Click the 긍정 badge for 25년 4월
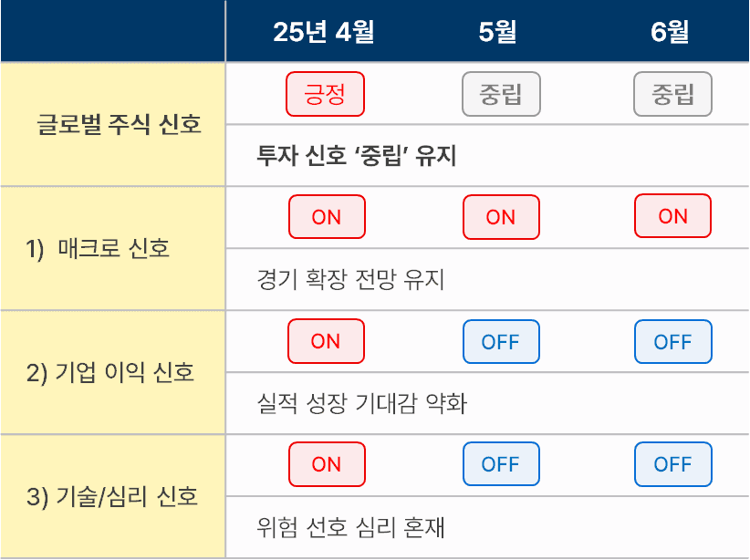The height and width of the screenshot is (560, 750). point(325,94)
